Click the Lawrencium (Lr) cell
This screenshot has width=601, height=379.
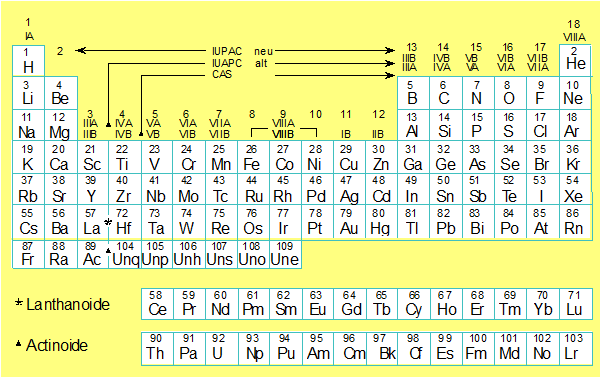(576, 348)
